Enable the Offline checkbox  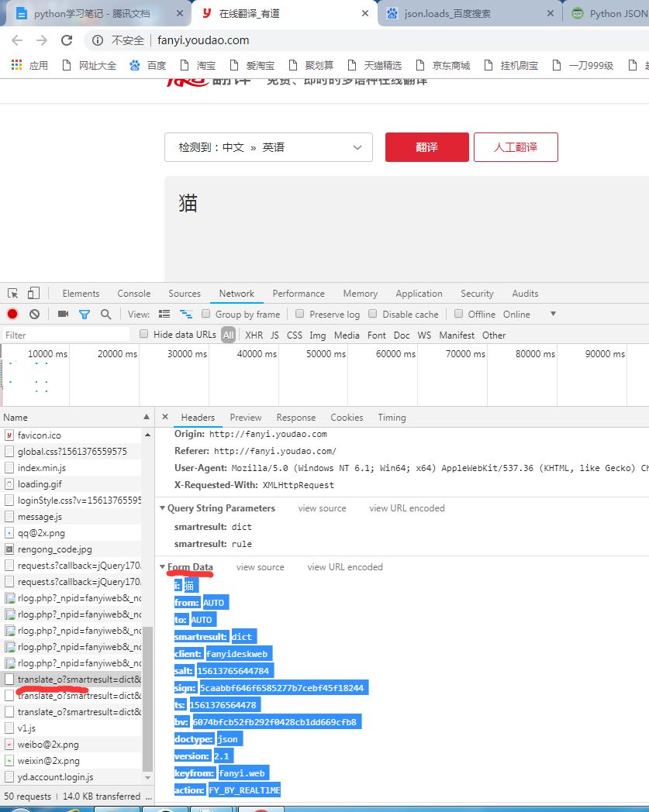pos(458,314)
